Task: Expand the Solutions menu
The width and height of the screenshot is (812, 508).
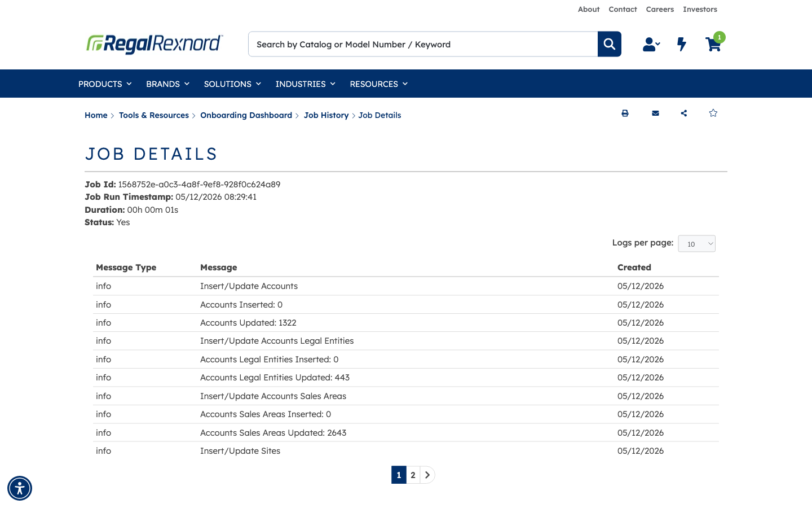Action: click(232, 84)
